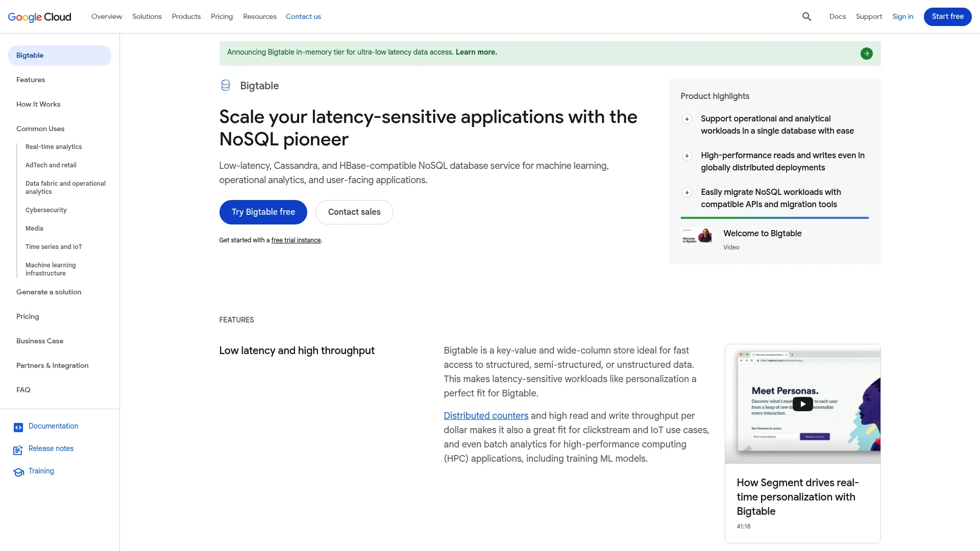Jump to Time series and IoT
The image size is (980, 551).
point(54,247)
